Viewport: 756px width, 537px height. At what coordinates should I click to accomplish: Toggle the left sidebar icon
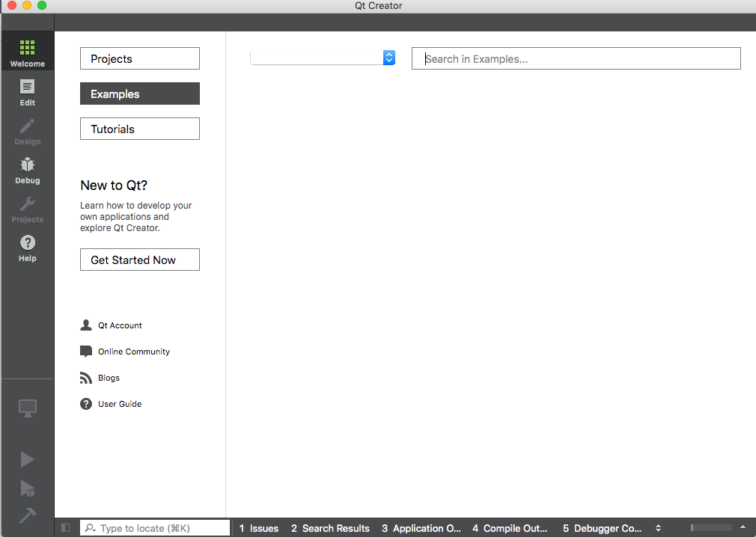(x=66, y=528)
